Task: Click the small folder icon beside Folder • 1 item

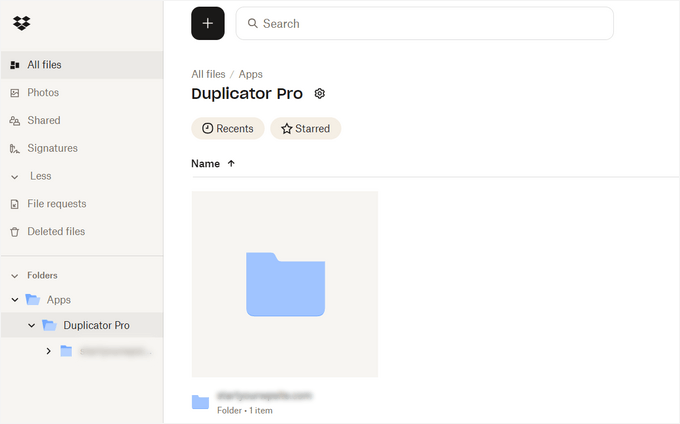Action: 200,402
